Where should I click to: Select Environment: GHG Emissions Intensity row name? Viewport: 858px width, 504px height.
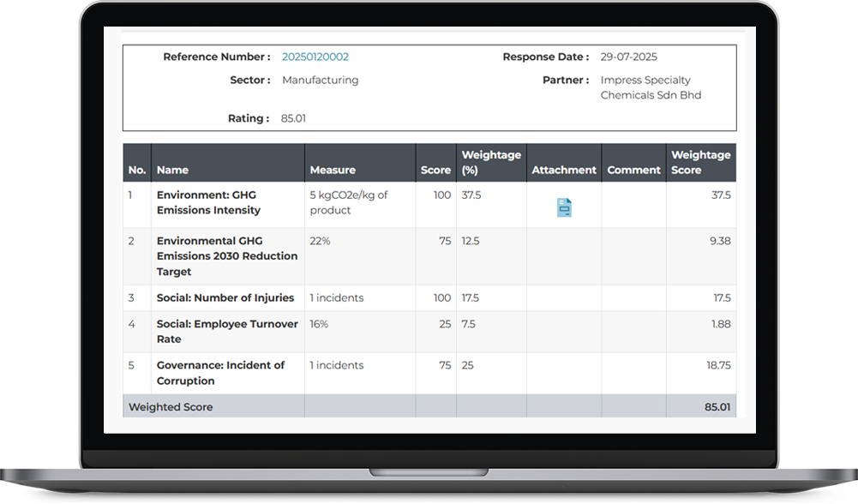pyautogui.click(x=208, y=202)
